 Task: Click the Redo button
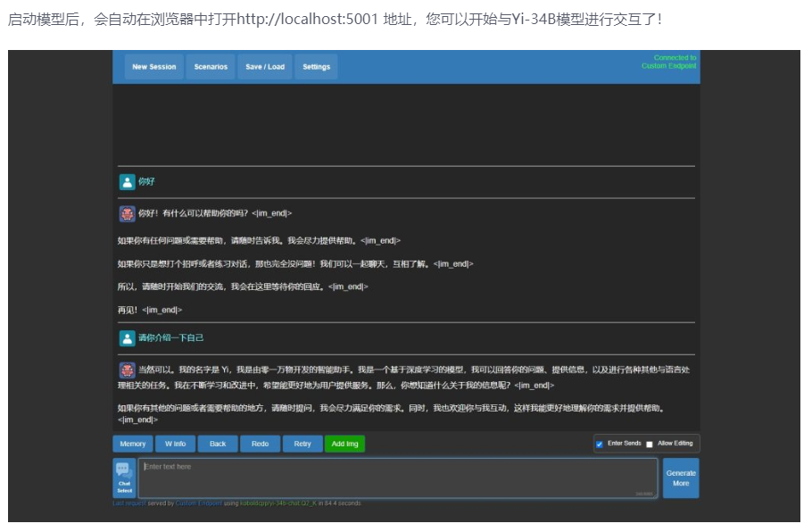coord(260,444)
